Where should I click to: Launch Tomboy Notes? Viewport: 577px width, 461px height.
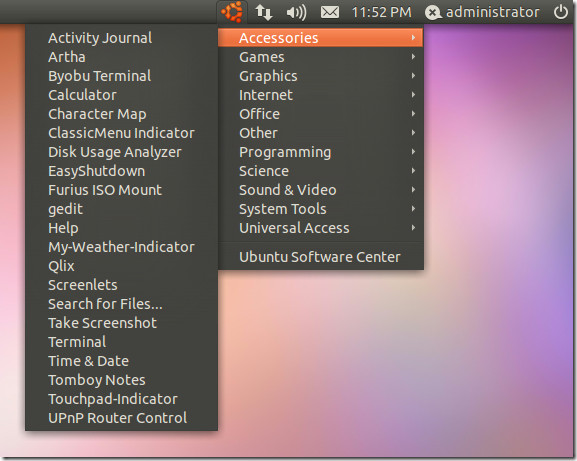pos(121,380)
